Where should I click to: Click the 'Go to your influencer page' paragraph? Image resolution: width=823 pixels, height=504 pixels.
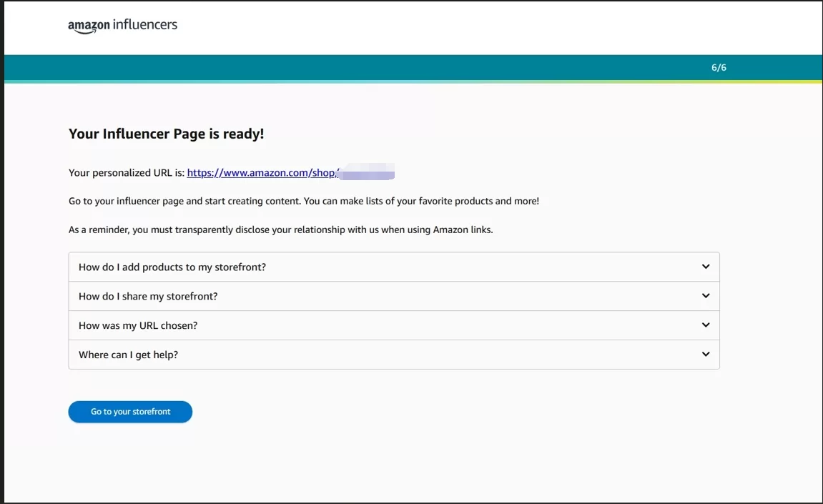point(303,202)
